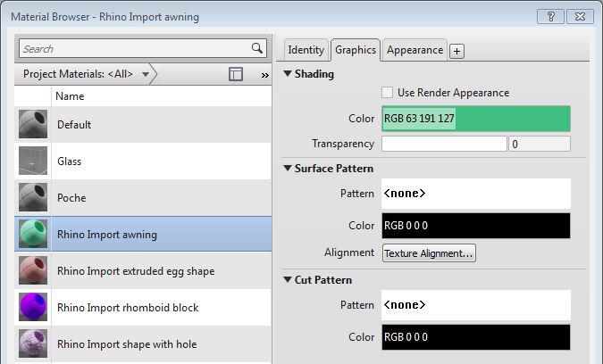Switch to the Identity tab
Screen dimensions: 603x364
pos(306,50)
